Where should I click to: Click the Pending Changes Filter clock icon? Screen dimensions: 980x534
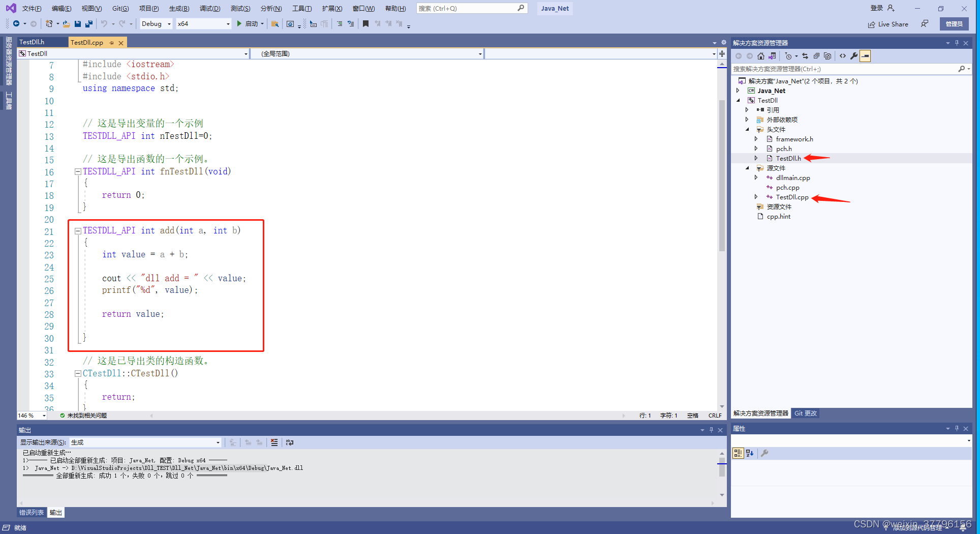tap(788, 56)
